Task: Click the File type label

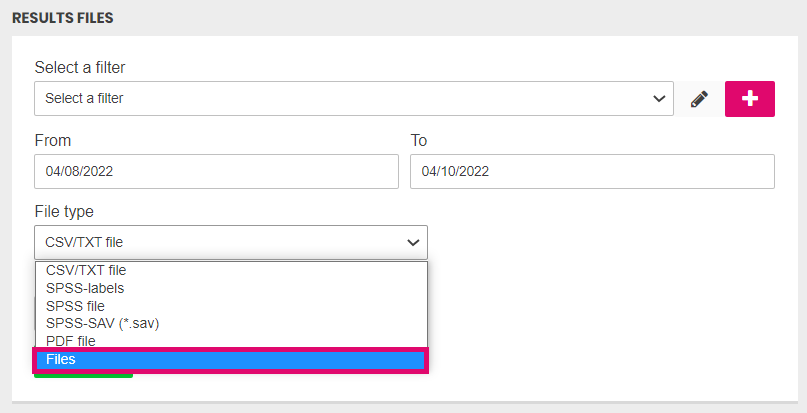Action: point(64,212)
